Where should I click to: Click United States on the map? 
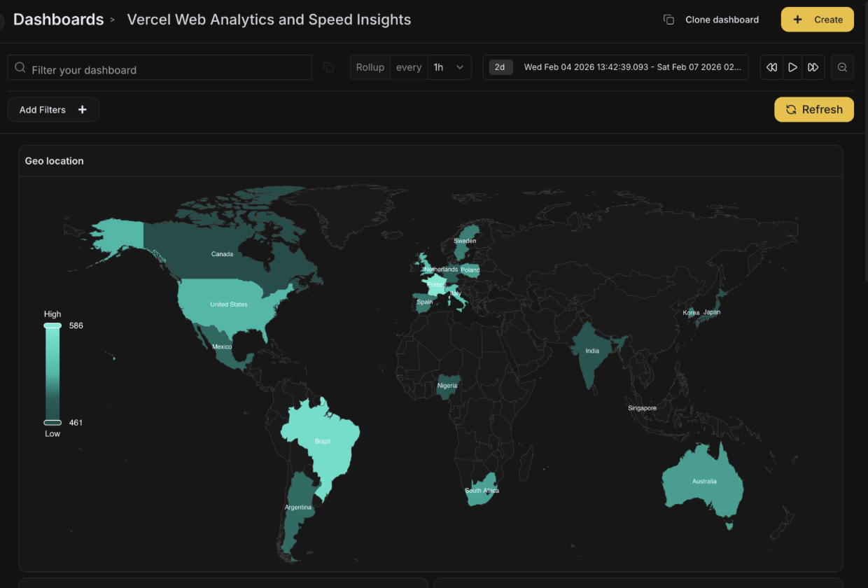tap(229, 304)
